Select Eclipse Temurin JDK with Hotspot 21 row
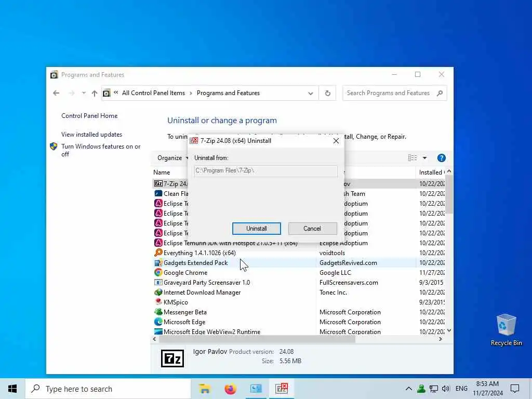The width and height of the screenshot is (532, 399). pyautogui.click(x=299, y=243)
